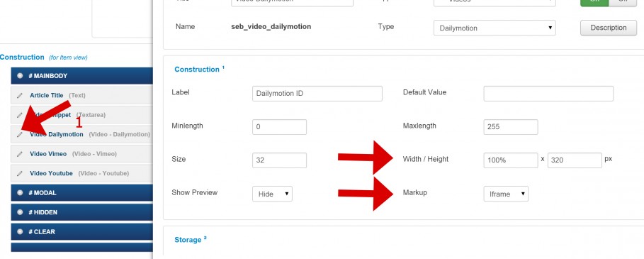Click the # MODAL position header

click(81, 193)
